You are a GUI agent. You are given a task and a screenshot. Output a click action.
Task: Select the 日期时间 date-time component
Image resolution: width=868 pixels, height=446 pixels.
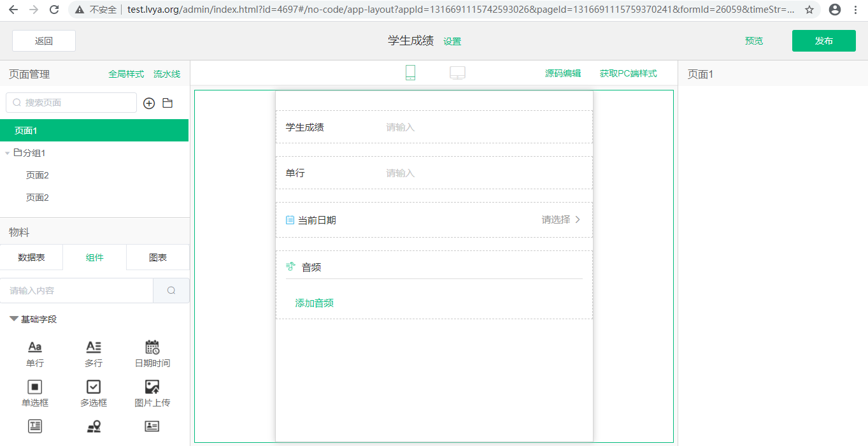pyautogui.click(x=152, y=354)
